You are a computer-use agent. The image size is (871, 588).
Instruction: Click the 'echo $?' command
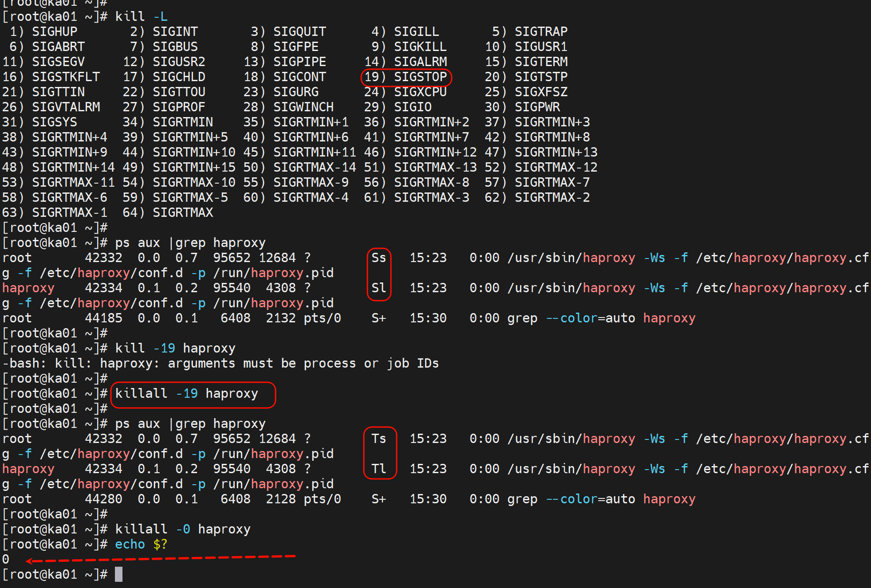click(x=141, y=544)
